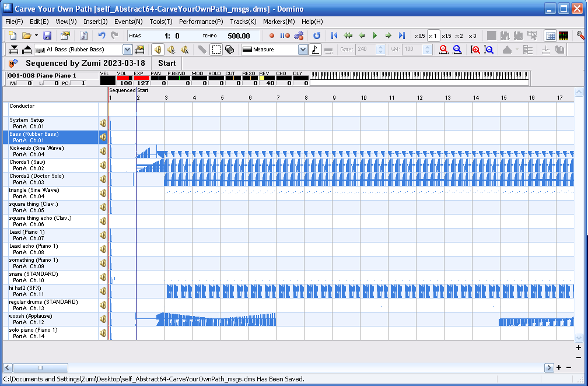Click the loop playback icon
The height and width of the screenshot is (386, 588).
point(317,36)
